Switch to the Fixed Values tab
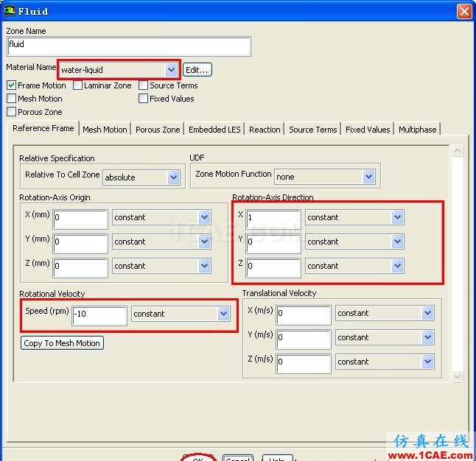This screenshot has width=476, height=461. coord(368,130)
